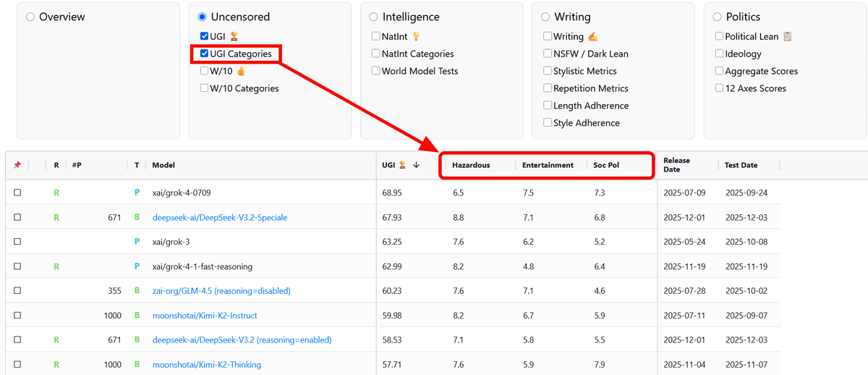This screenshot has height=375, width=868.
Task: Click the Test Date column header
Action: (x=741, y=166)
